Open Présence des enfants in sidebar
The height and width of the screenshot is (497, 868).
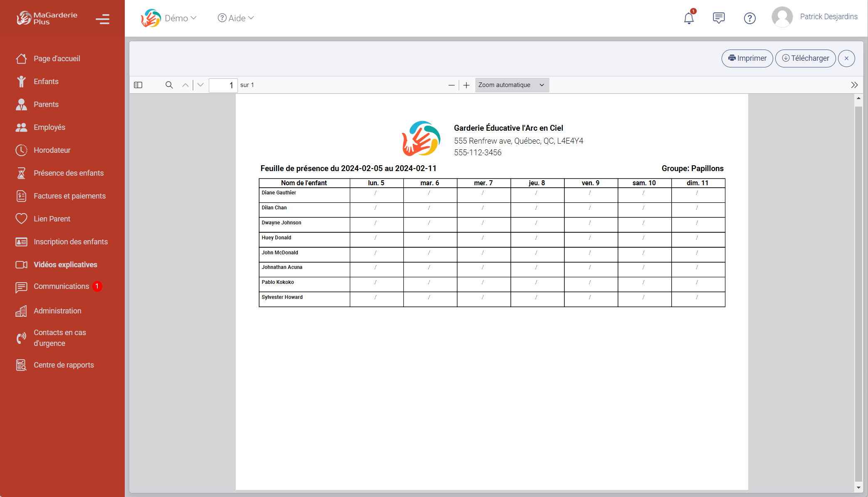(x=69, y=173)
